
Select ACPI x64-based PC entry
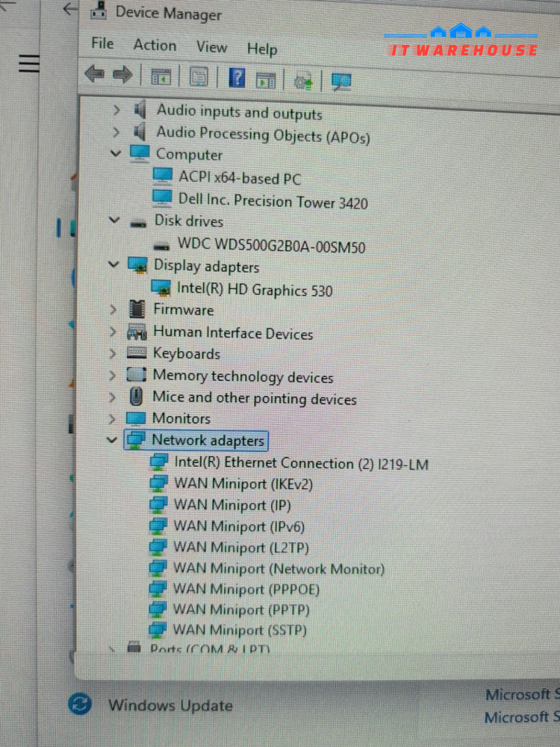pyautogui.click(x=240, y=179)
